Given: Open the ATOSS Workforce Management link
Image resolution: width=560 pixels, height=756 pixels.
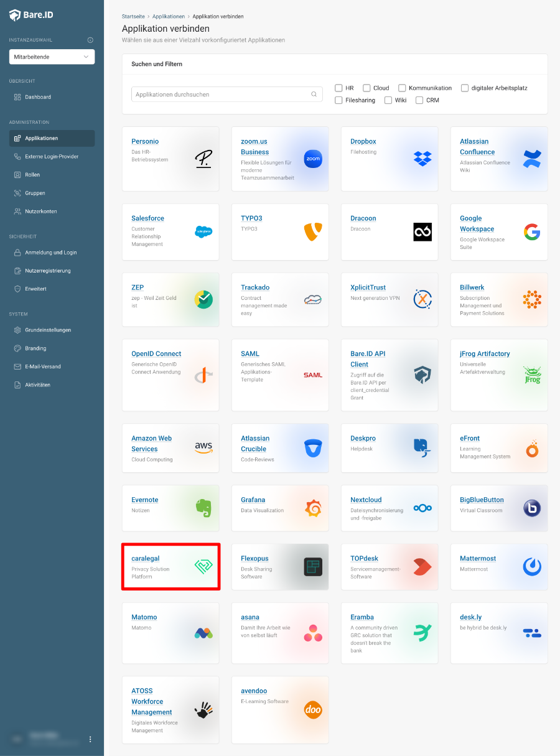Looking at the screenshot, I should tap(152, 701).
